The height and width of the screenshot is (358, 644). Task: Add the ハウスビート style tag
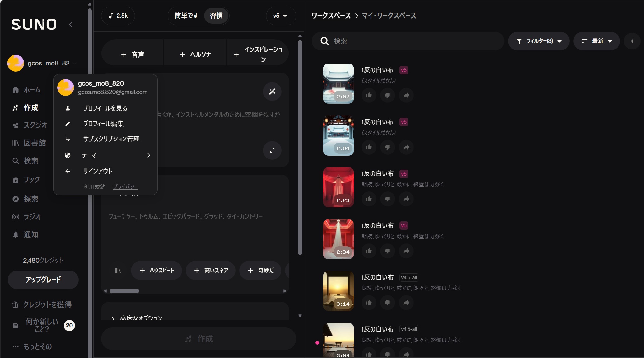[x=156, y=271]
